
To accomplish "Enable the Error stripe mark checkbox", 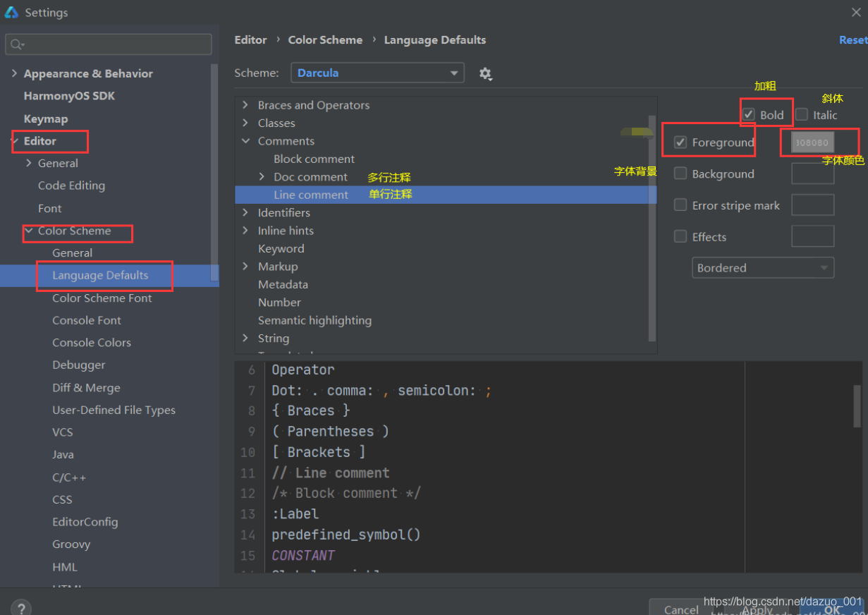I will (x=680, y=205).
